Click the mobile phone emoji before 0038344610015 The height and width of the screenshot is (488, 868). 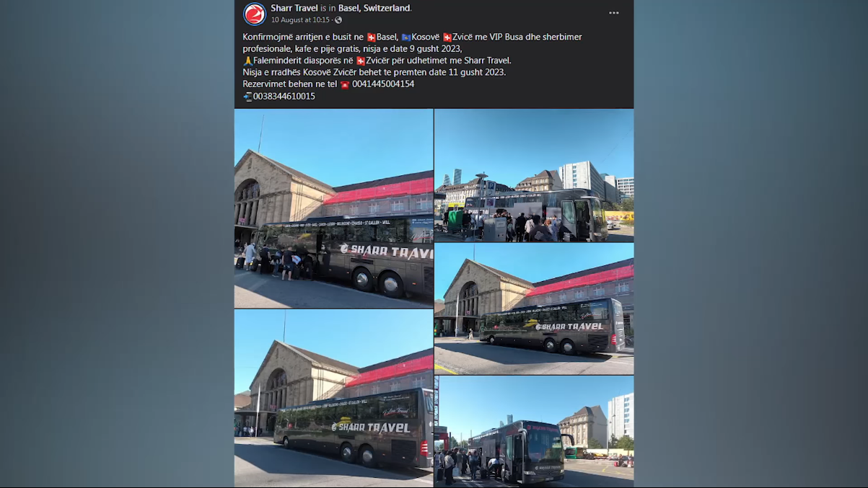coord(247,96)
